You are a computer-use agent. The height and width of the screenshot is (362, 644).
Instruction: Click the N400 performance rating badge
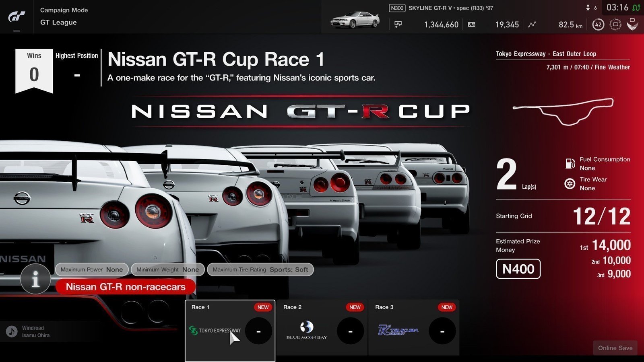pos(518,269)
